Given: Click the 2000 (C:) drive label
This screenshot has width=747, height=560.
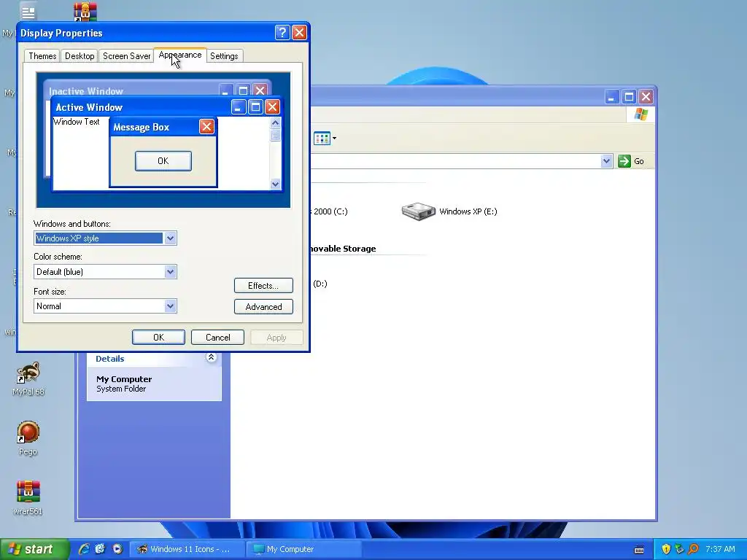Looking at the screenshot, I should click(330, 211).
